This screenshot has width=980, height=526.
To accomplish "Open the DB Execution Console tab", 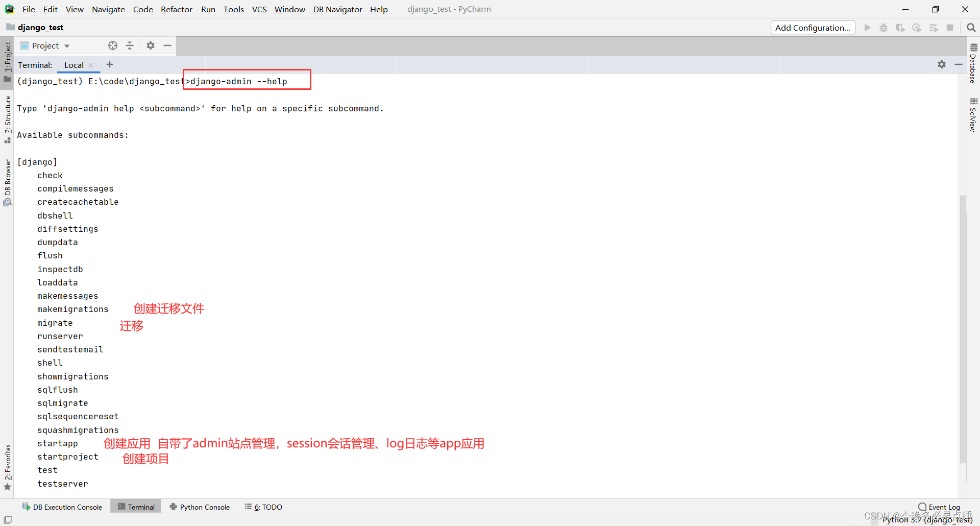I will click(62, 507).
